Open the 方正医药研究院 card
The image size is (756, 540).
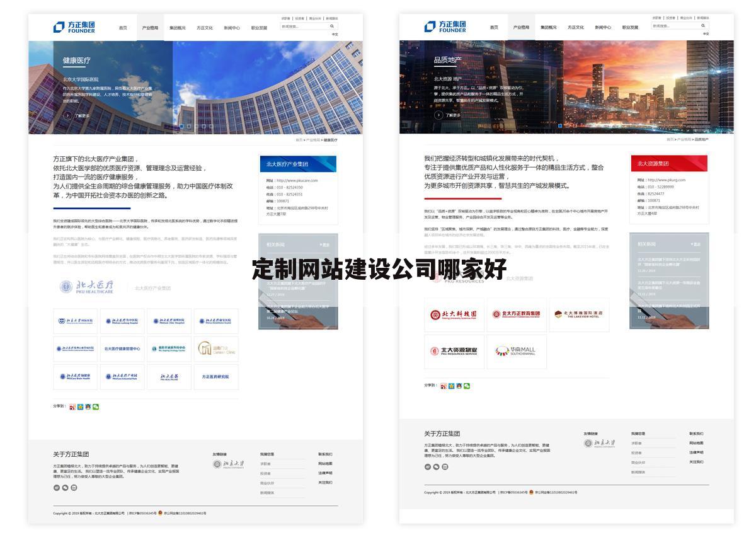tap(216, 377)
